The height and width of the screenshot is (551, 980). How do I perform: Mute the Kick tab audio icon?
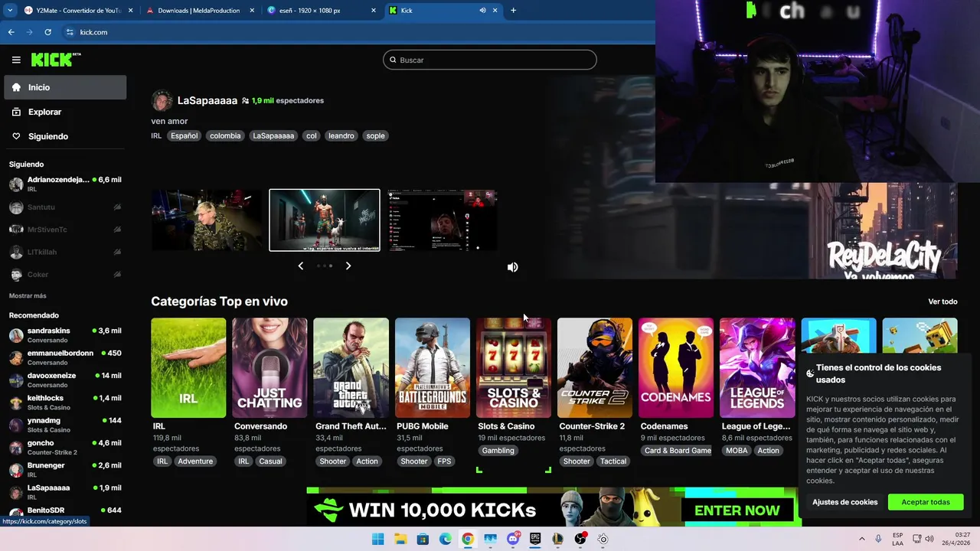pos(482,11)
